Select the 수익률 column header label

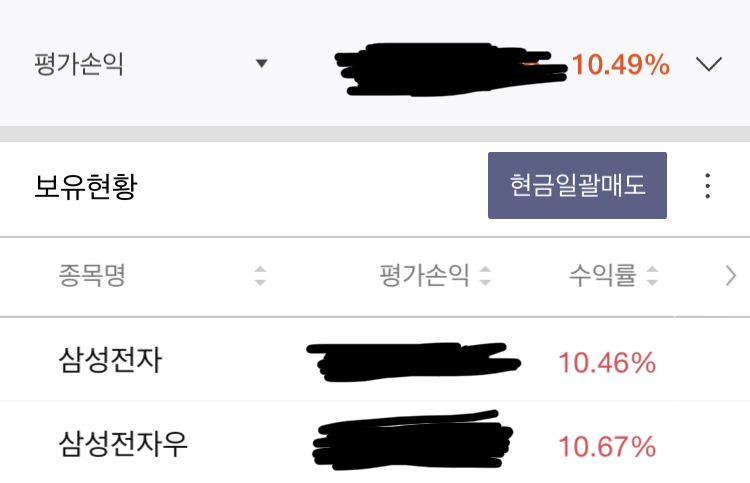click(602, 276)
